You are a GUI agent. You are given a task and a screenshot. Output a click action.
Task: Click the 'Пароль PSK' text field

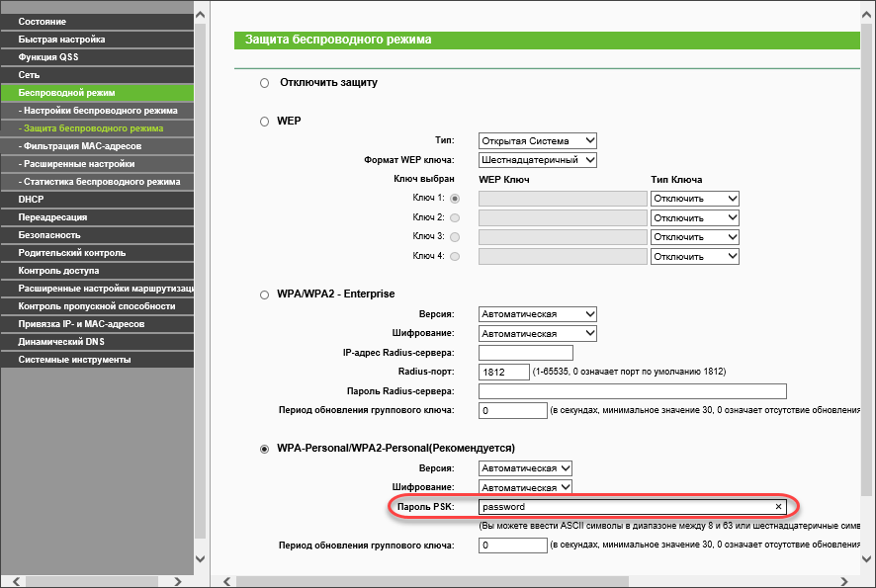(x=623, y=507)
